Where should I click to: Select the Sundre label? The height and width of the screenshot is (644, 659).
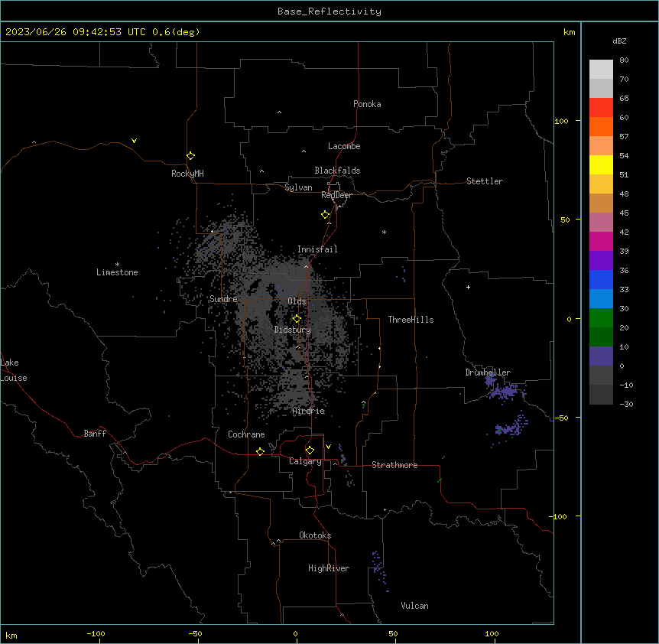click(223, 299)
